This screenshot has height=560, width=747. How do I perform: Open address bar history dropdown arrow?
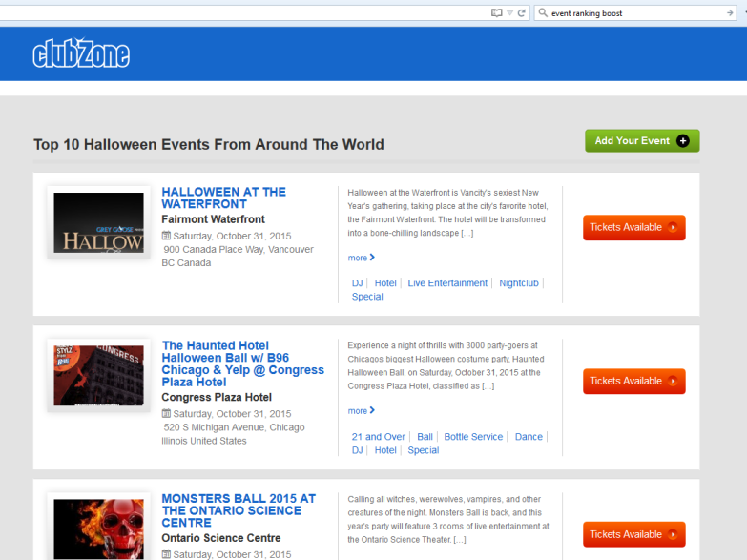point(509,13)
